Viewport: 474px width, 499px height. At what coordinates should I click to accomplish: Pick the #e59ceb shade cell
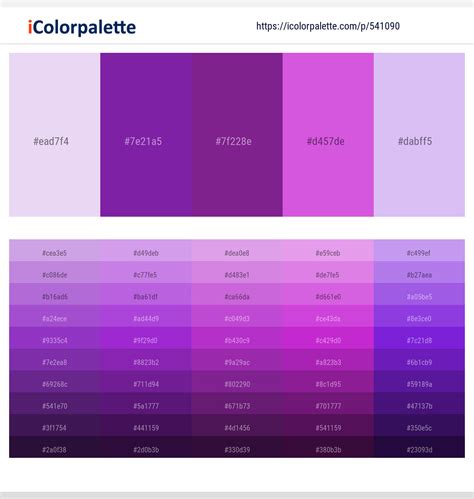328,250
